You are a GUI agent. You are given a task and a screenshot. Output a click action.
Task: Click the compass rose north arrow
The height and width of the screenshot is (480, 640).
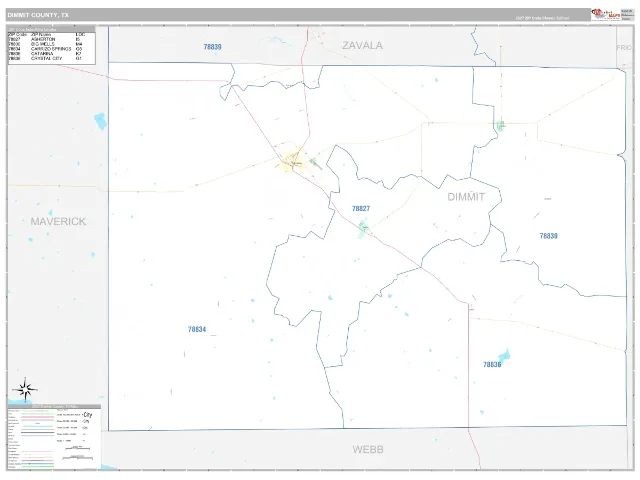[x=25, y=389]
